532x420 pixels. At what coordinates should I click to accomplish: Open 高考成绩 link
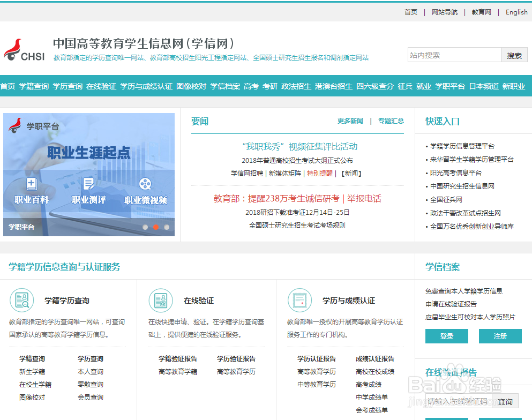(x=369, y=385)
